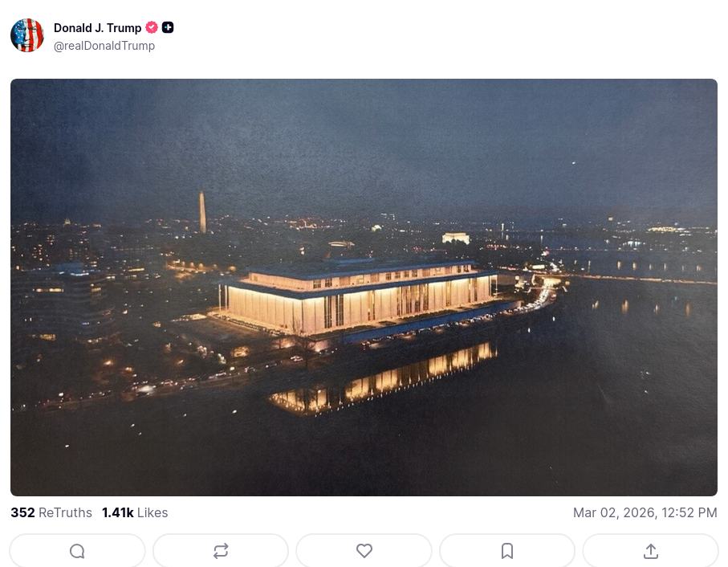
Task: Click the lit Lincoln Memorial in the photo
Action: point(455,239)
